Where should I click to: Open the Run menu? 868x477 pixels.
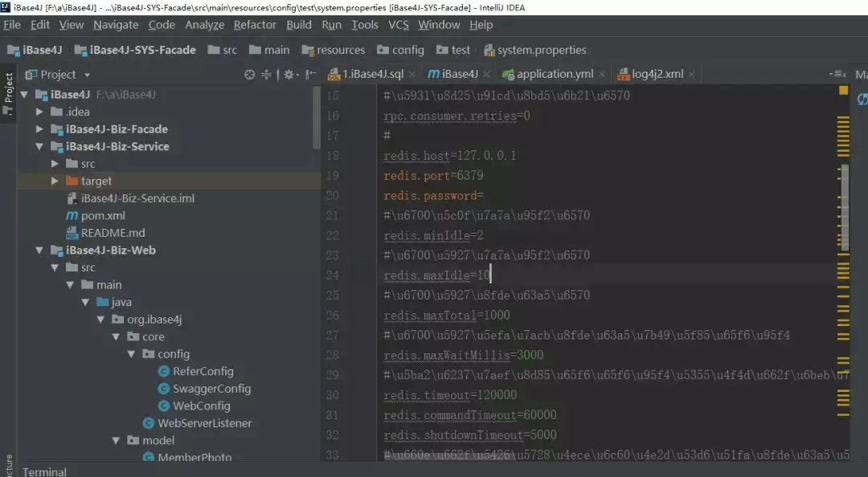click(332, 25)
